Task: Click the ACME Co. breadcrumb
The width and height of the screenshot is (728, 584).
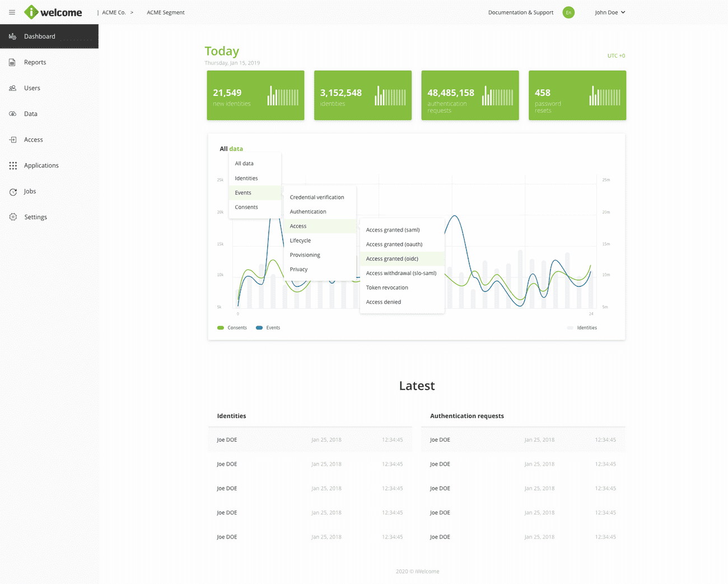Action: [x=114, y=12]
